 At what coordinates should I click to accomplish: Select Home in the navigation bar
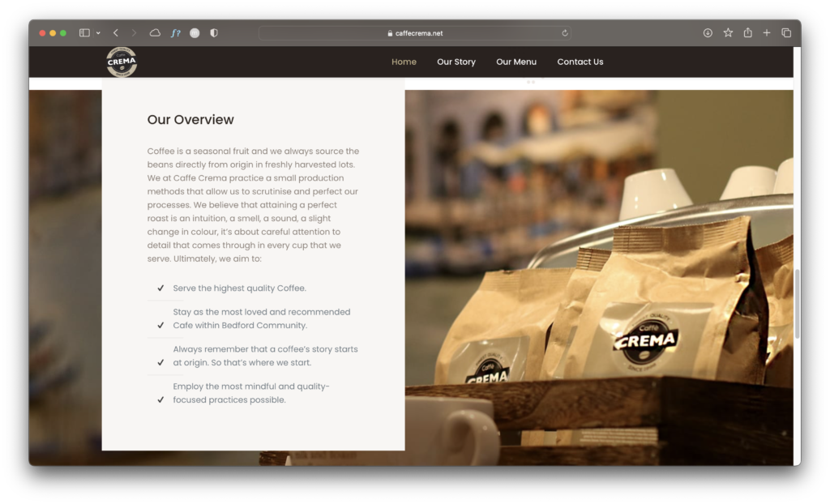tap(404, 62)
